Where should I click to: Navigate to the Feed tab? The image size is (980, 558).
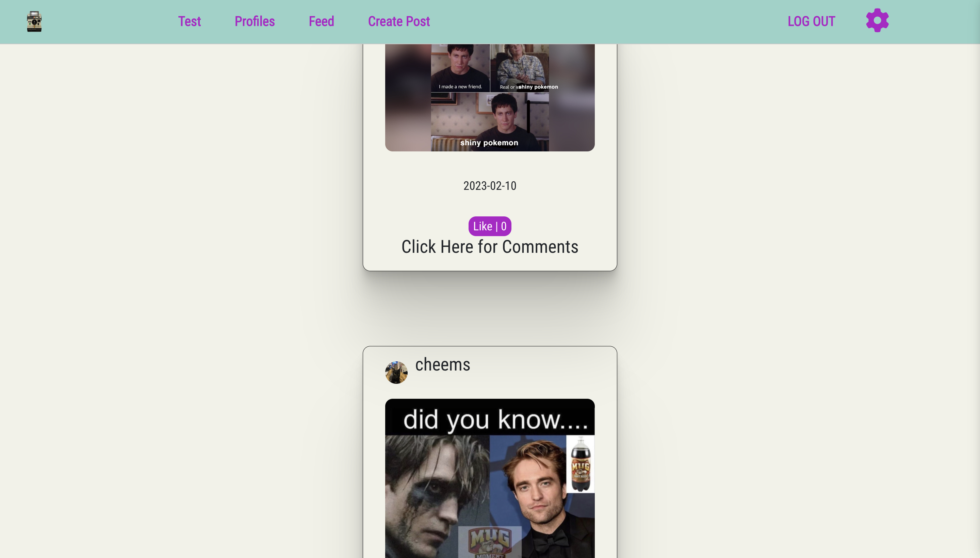[321, 21]
